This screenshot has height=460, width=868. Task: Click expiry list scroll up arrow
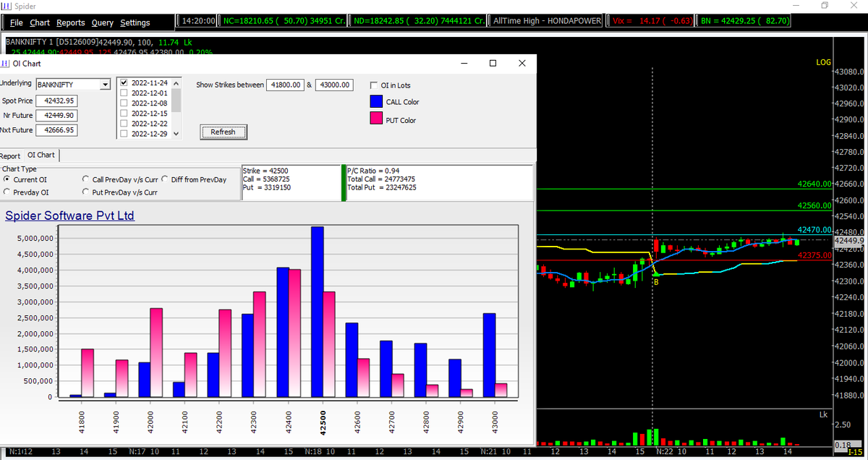176,82
